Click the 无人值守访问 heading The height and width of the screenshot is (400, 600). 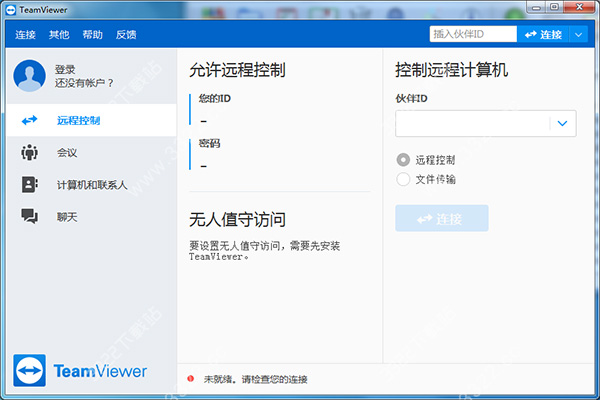(x=237, y=220)
